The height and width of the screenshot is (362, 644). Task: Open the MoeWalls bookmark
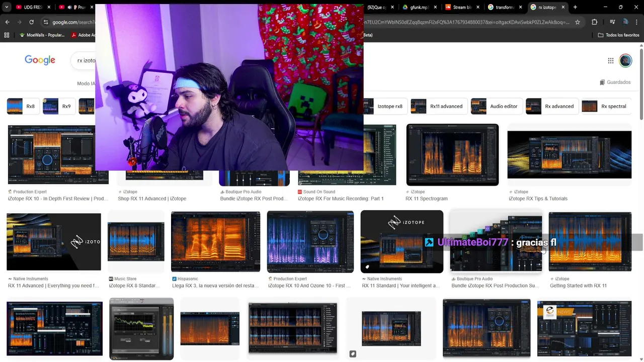[41, 35]
